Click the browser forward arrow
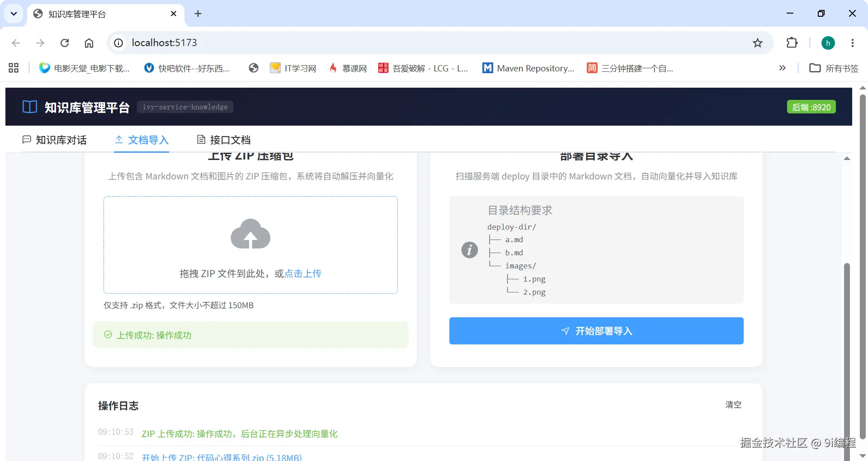This screenshot has height=461, width=868. (40, 43)
